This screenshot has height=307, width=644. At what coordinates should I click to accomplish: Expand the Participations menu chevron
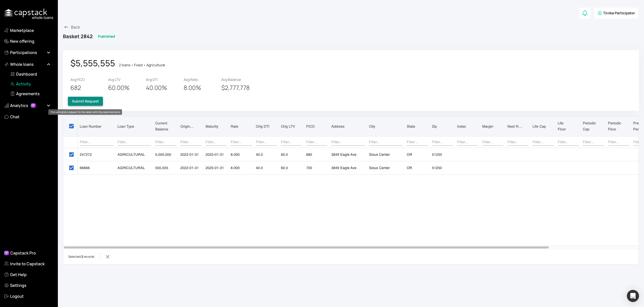[49, 53]
